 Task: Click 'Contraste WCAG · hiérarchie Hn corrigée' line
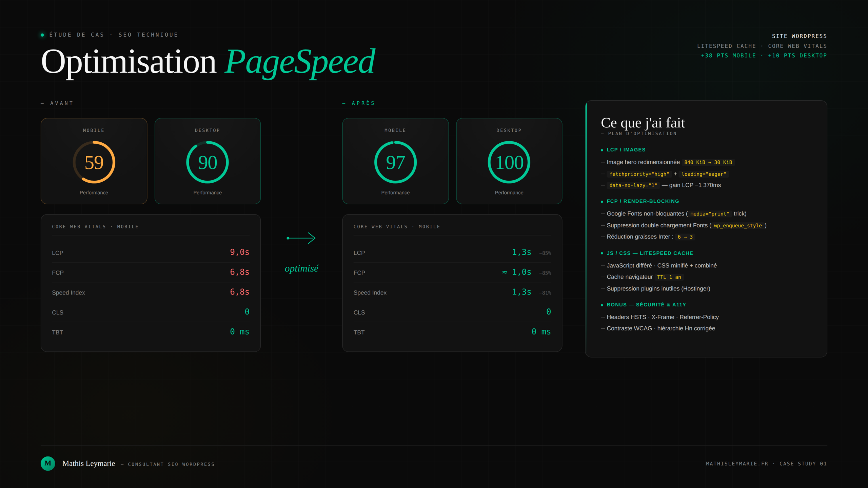click(x=661, y=328)
